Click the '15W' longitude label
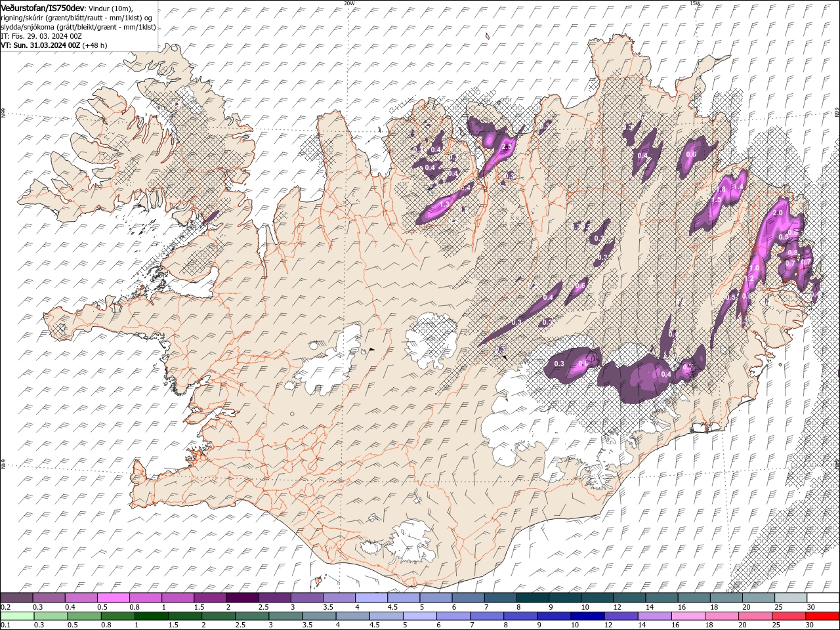 click(695, 3)
